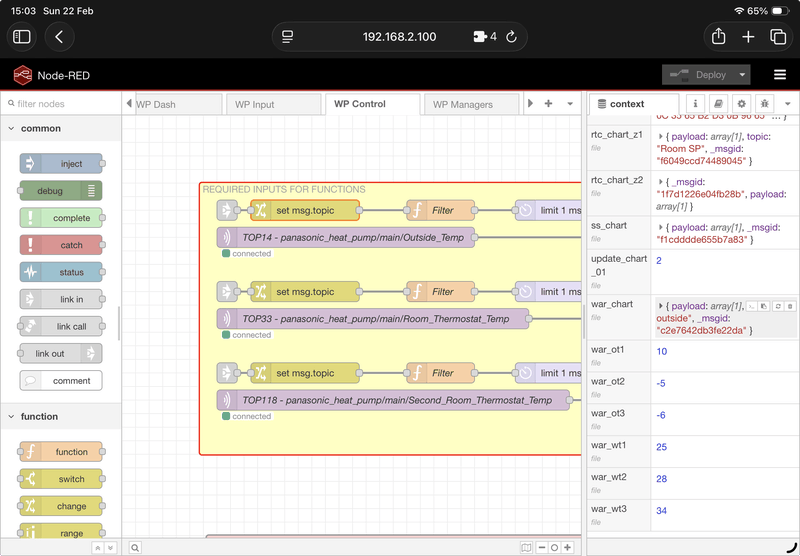Switch to the WP Input tab
Image resolution: width=800 pixels, height=556 pixels.
point(273,104)
